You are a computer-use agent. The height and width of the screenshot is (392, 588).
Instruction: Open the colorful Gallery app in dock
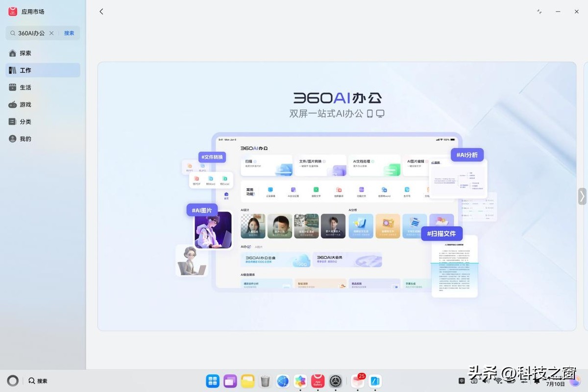(300, 381)
